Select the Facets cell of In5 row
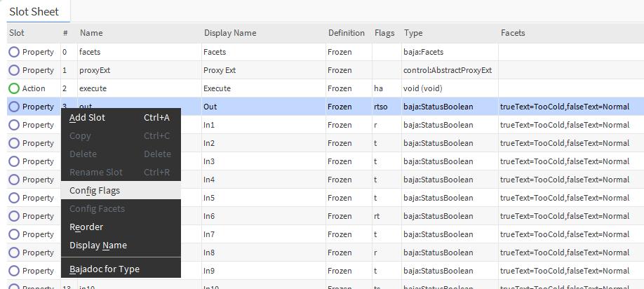The width and height of the screenshot is (644, 289). [x=565, y=198]
